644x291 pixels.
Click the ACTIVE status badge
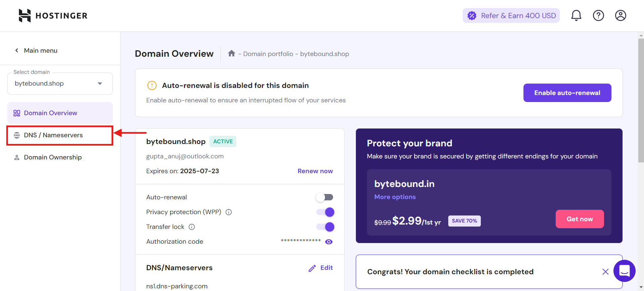click(x=223, y=142)
